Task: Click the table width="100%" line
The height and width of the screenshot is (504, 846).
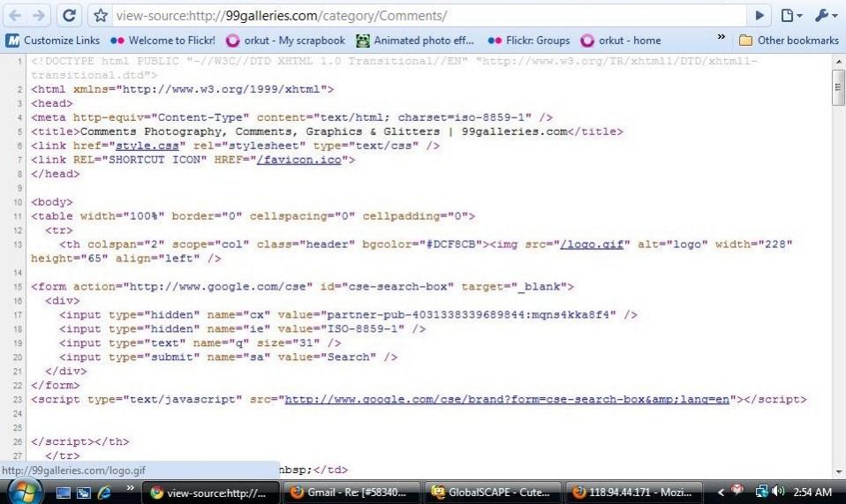Action: click(253, 216)
